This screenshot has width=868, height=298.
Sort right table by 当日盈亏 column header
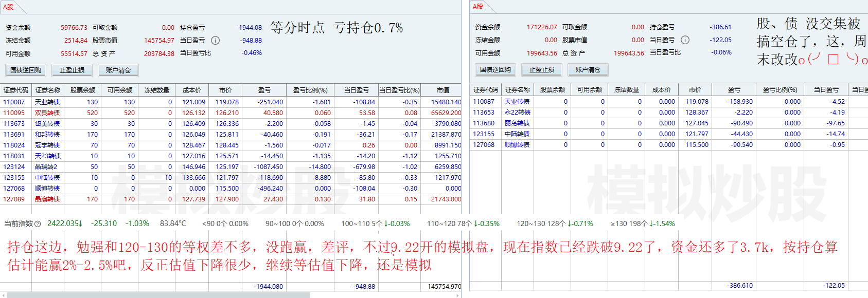[x=826, y=89]
